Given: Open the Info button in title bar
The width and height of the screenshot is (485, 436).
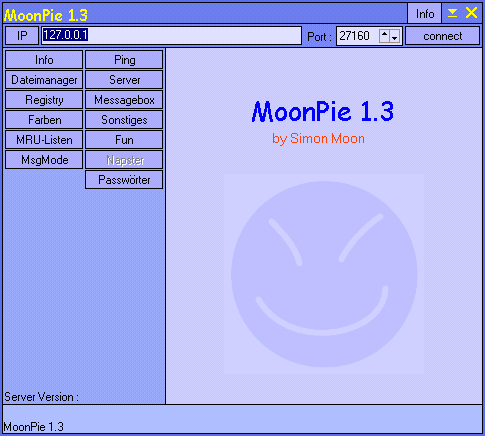Looking at the screenshot, I should pos(424,13).
